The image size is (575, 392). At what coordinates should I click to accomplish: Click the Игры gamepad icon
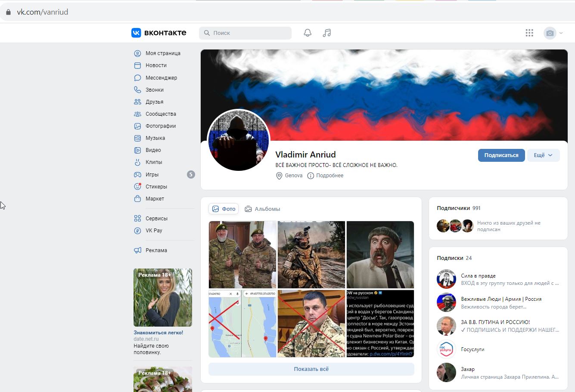click(137, 175)
